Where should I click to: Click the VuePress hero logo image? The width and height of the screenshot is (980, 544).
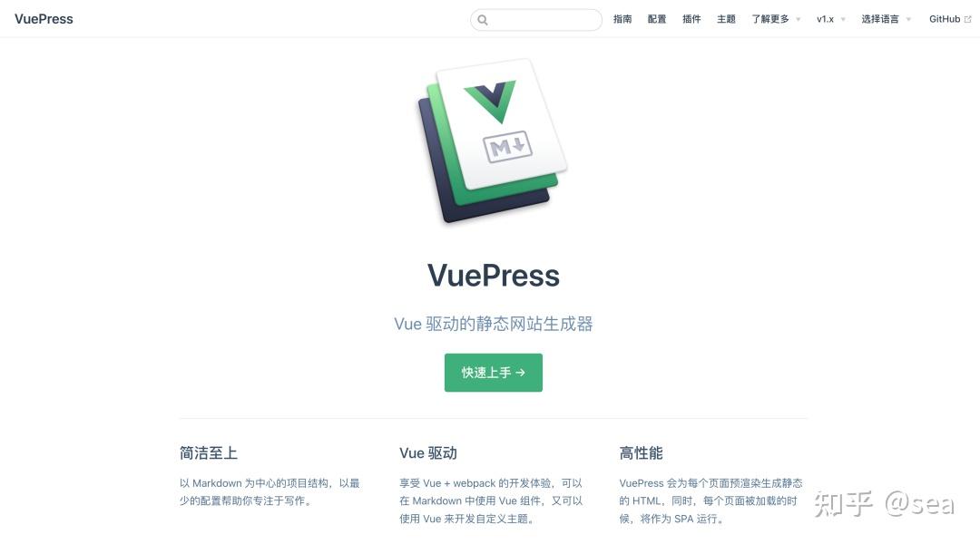pyautogui.click(x=493, y=141)
